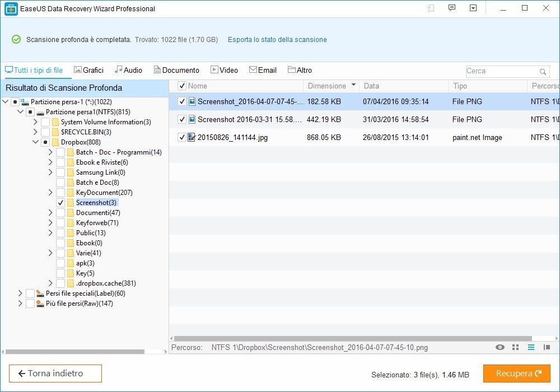Click the feedback speech bubble icon
This screenshot has width=560, height=392.
(452, 8)
